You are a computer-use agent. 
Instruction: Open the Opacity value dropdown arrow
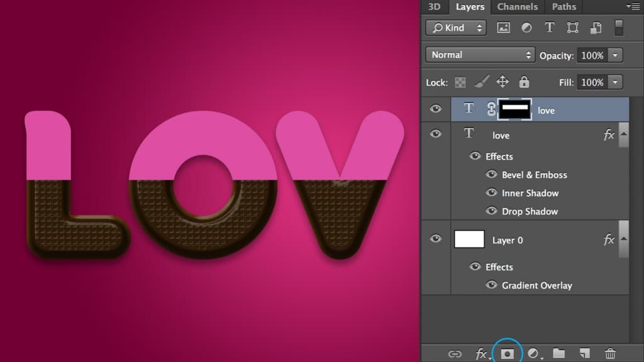coord(614,55)
